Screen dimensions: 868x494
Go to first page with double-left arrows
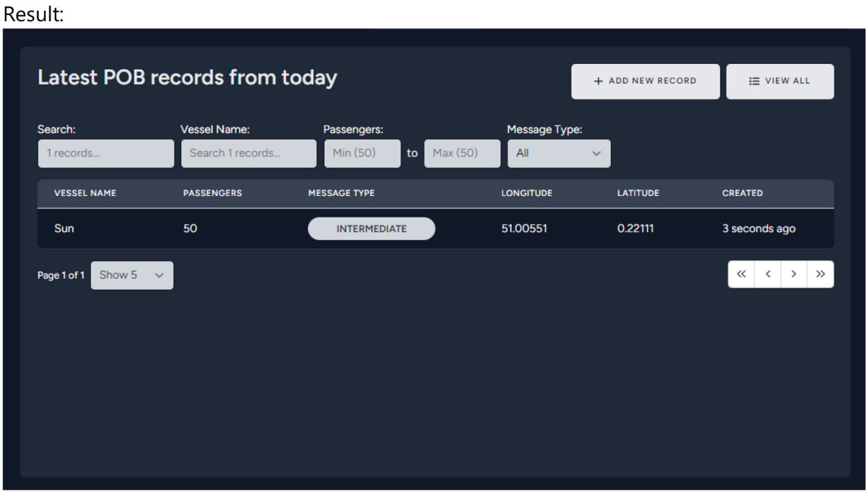pos(741,274)
